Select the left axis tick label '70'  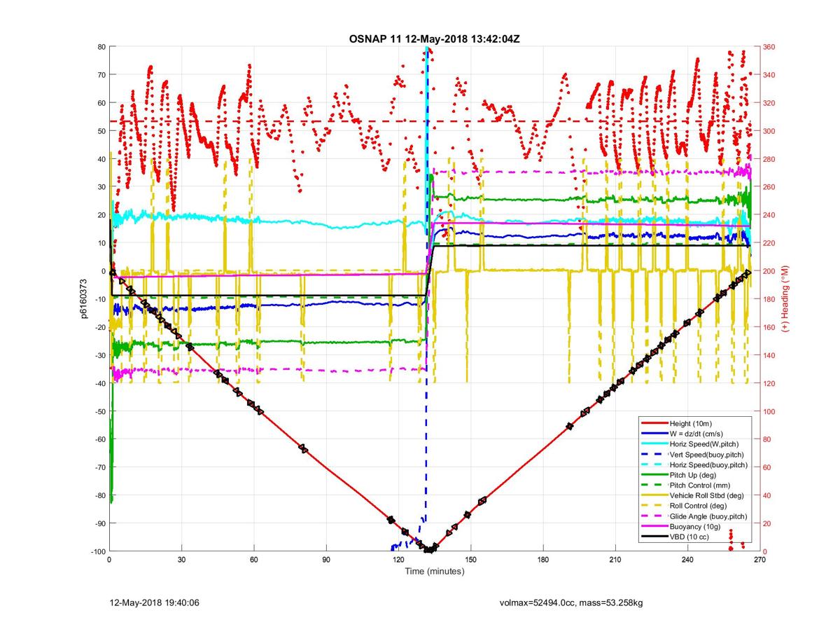(101, 75)
